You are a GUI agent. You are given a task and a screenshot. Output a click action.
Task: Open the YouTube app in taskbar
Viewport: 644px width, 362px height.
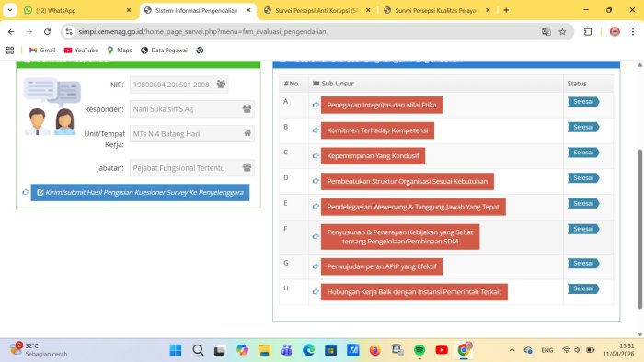click(442, 350)
